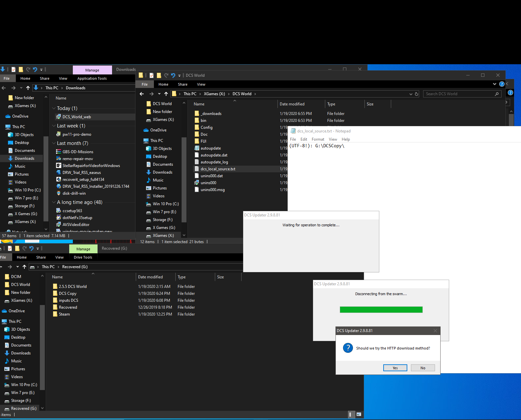Open the Format menu in Notepad
The height and width of the screenshot is (420, 521).
tap(318, 139)
